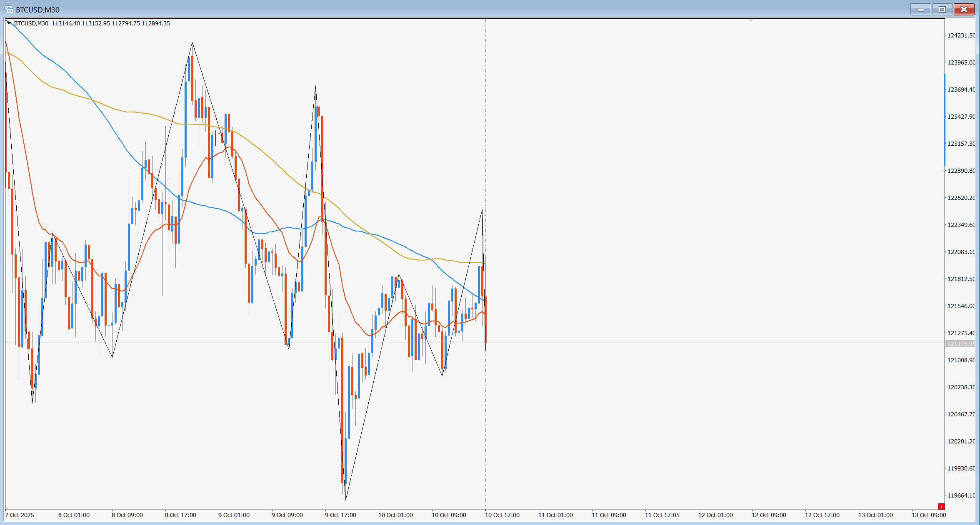Click the 121812.50 price scale label
Image resolution: width=980 pixels, height=525 pixels.
[961, 279]
